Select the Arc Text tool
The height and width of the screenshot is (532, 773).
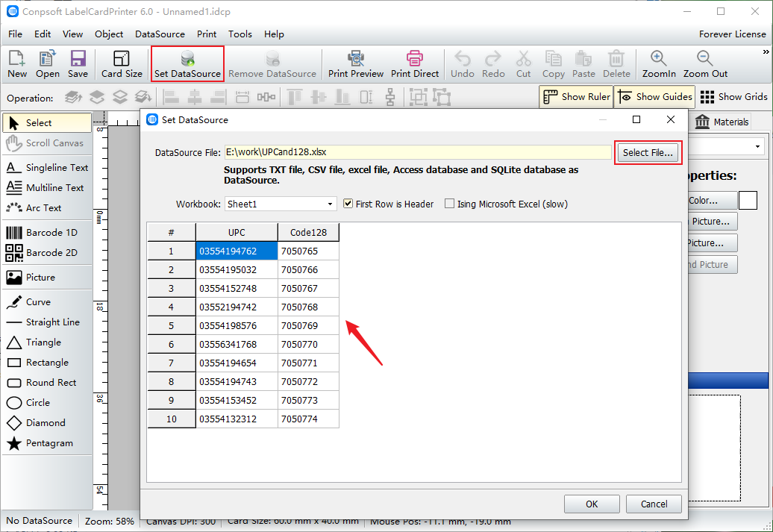click(x=47, y=208)
